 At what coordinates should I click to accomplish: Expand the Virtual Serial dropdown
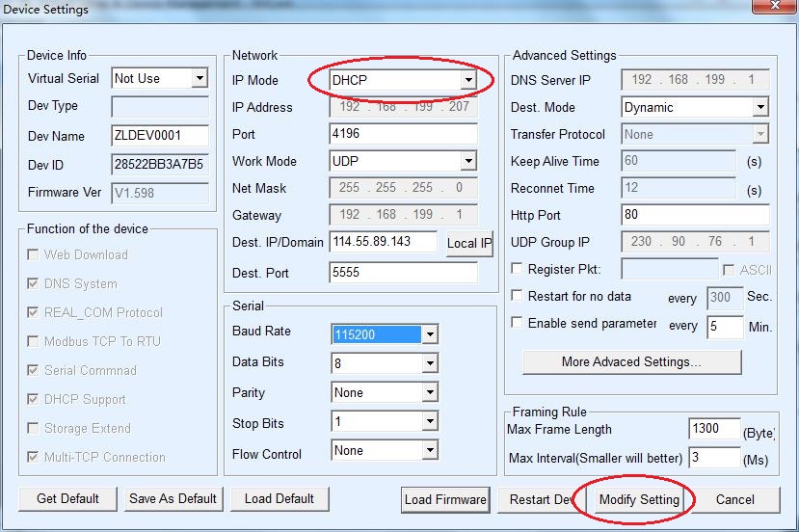[x=200, y=78]
